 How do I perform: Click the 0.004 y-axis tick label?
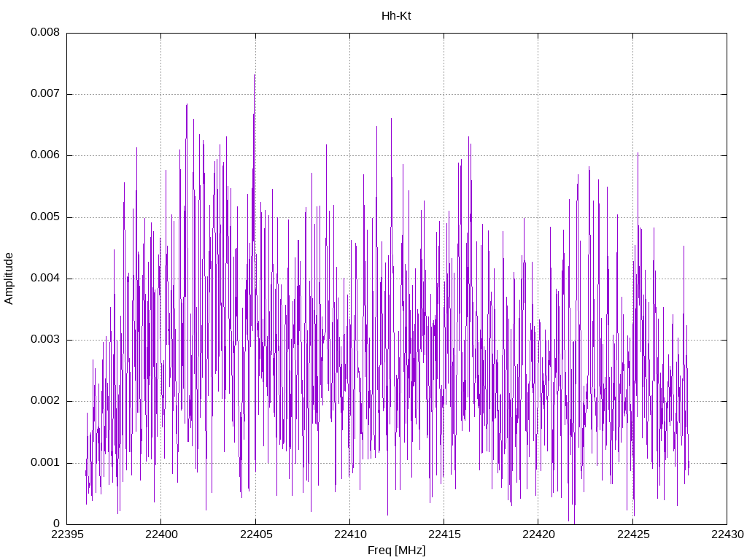pos(45,279)
